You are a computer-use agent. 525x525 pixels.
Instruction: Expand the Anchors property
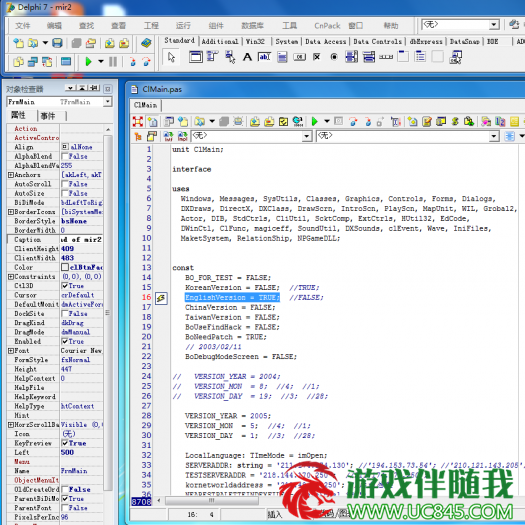(x=11, y=175)
